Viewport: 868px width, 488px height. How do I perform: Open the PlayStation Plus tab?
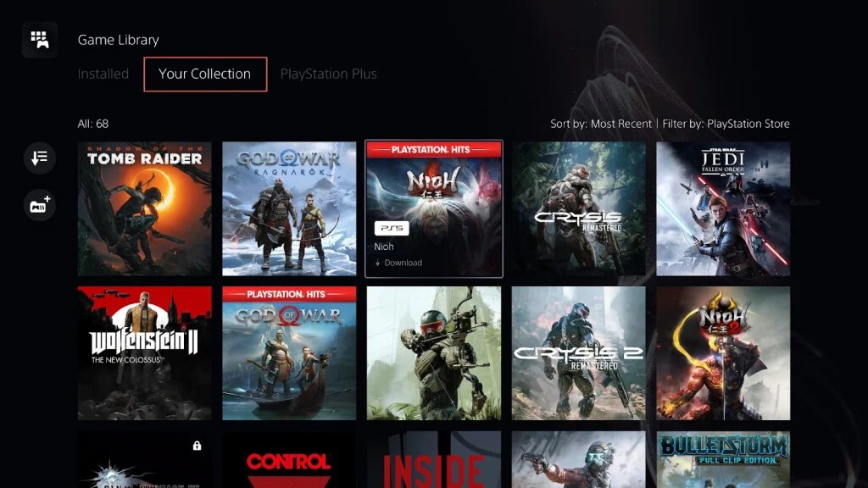click(x=329, y=74)
